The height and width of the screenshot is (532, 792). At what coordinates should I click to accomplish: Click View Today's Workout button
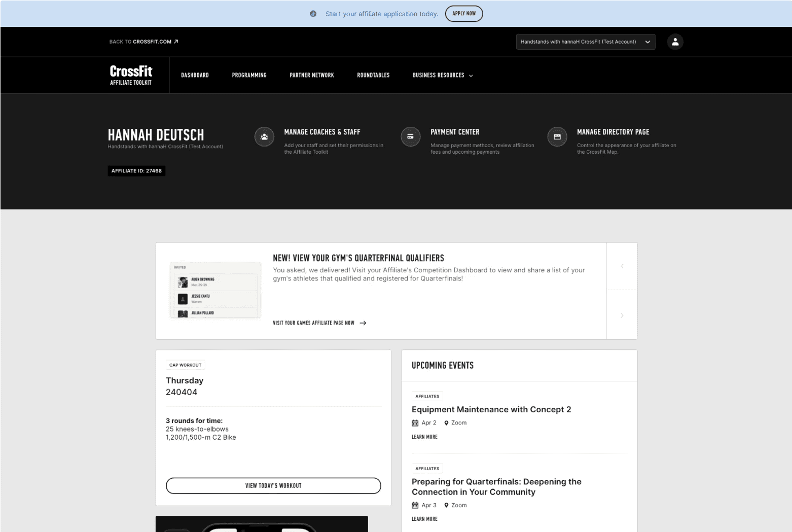(x=273, y=485)
